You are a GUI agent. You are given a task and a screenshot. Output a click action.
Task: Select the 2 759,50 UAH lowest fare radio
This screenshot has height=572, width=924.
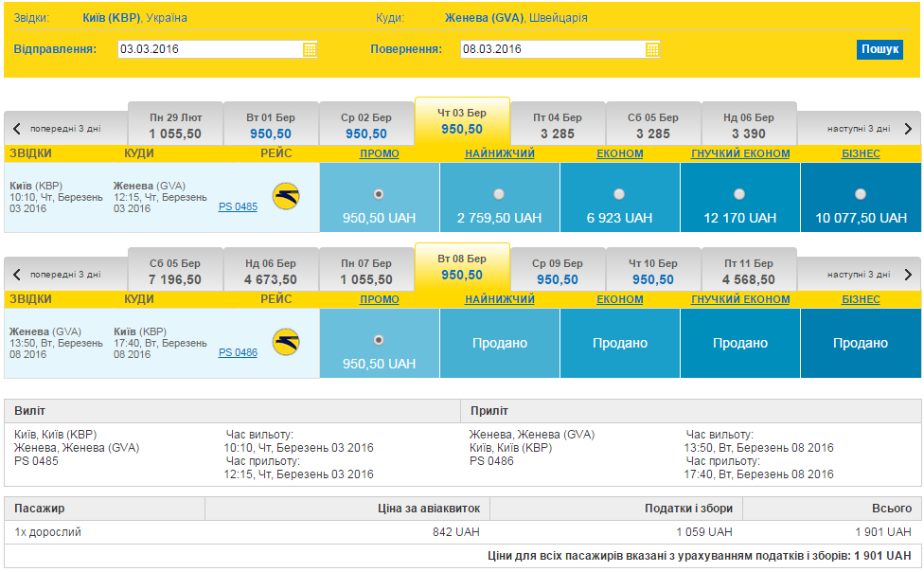click(499, 194)
